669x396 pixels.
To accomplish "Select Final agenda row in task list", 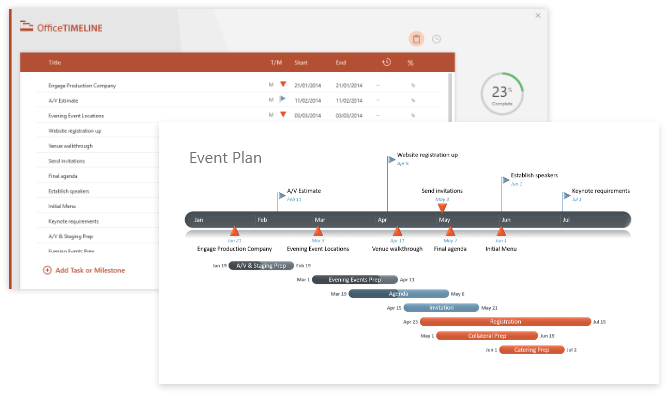I will pyautogui.click(x=63, y=176).
